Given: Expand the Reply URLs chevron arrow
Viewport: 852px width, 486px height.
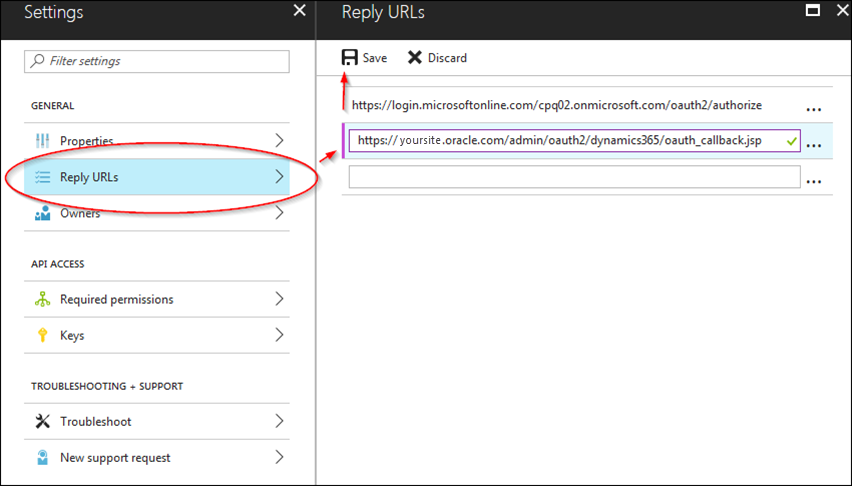Looking at the screenshot, I should pyautogui.click(x=279, y=176).
